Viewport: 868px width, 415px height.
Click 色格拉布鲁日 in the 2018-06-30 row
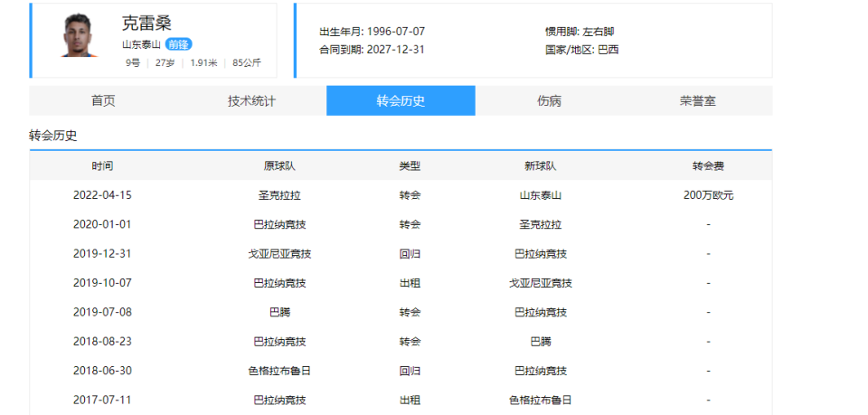coord(279,371)
